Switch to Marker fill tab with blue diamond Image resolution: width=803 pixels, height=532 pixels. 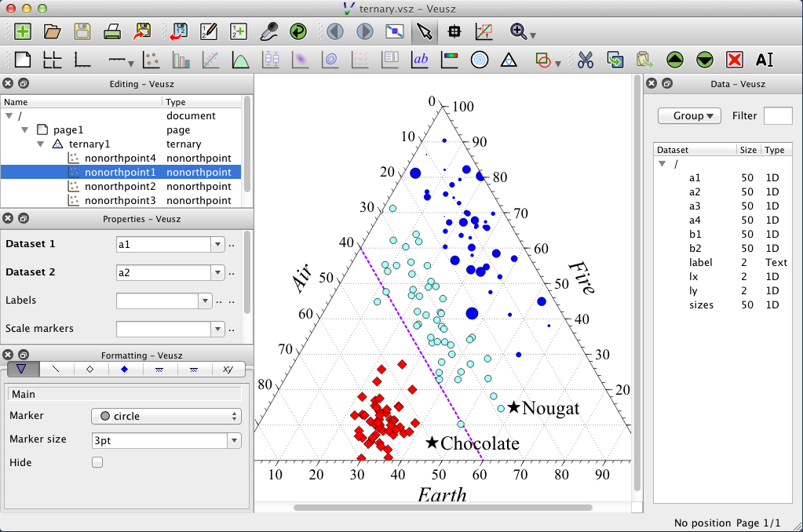click(x=125, y=369)
